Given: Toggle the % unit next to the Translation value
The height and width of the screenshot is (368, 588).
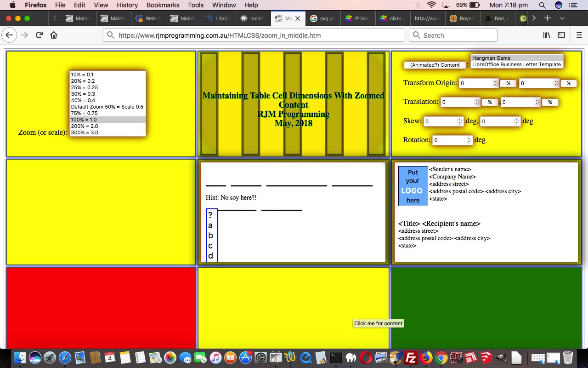Looking at the screenshot, I should 490,102.
